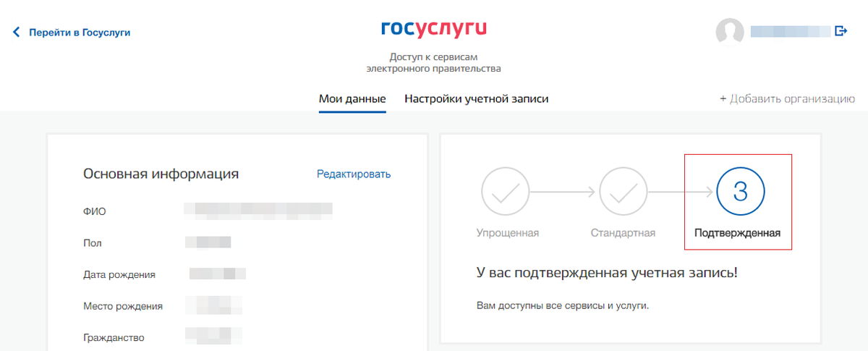
Task: Switch to the Мои данные tab
Action: click(x=352, y=99)
